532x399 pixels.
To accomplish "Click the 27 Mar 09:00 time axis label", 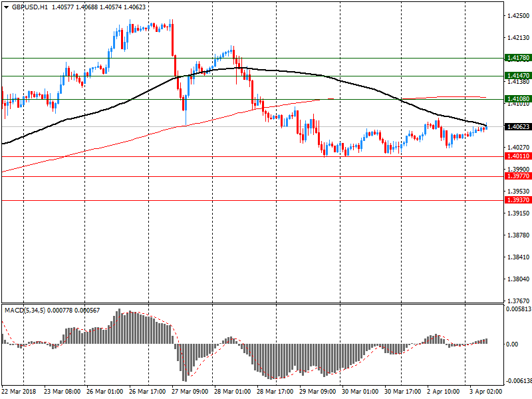I will tap(192, 392).
